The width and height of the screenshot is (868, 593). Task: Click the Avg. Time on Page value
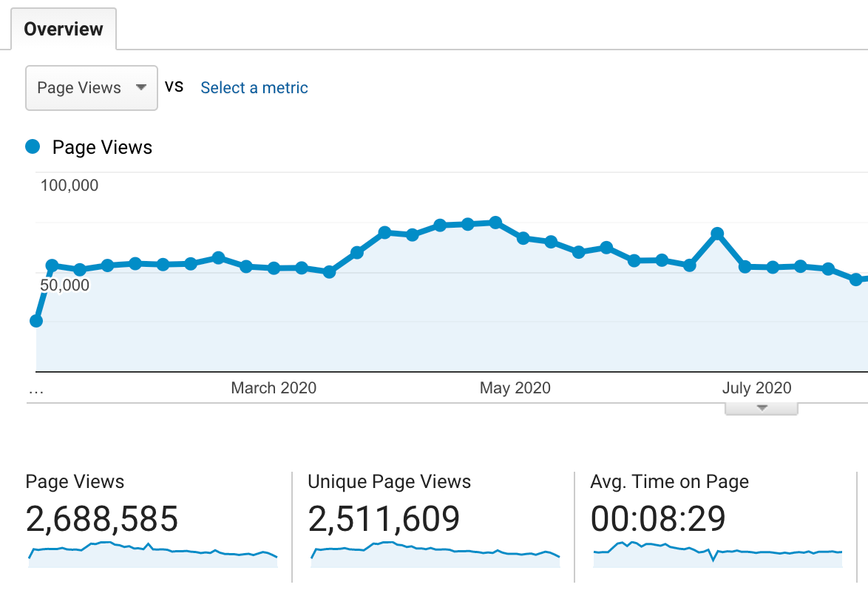pos(658,519)
